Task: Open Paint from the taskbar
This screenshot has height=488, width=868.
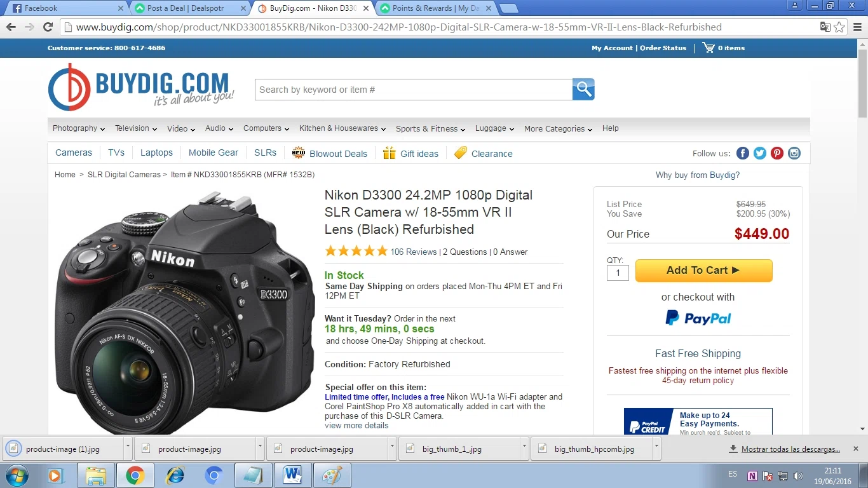Action: click(x=332, y=475)
